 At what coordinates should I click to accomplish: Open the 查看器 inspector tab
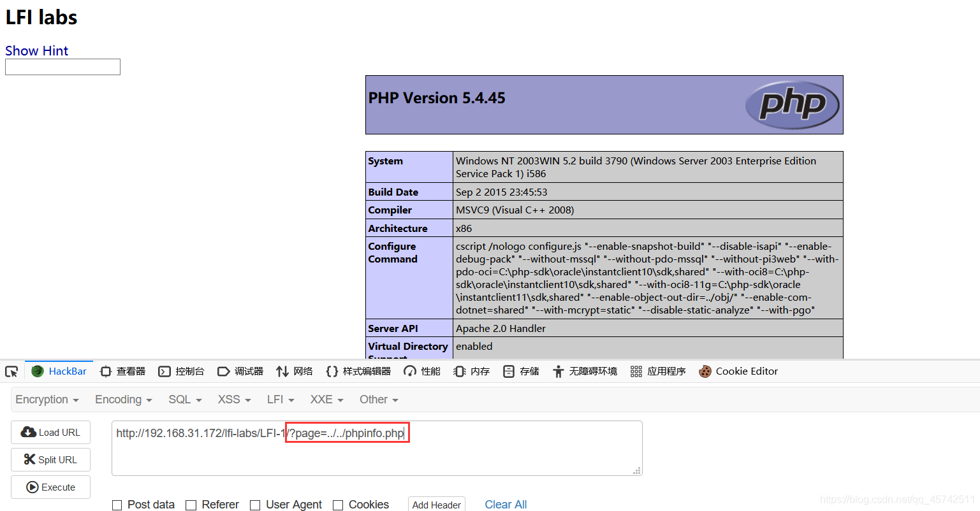(x=123, y=371)
